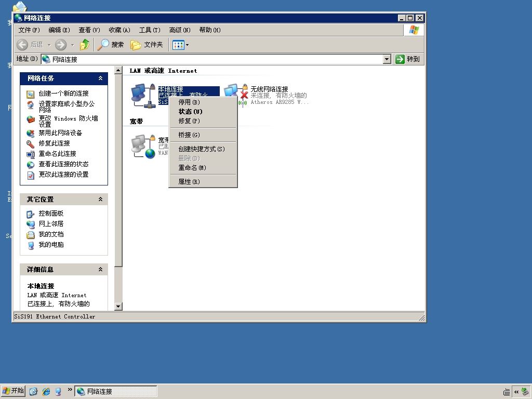532x399 pixels.
Task: Open the 收藏(A) menu
Action: tap(119, 30)
